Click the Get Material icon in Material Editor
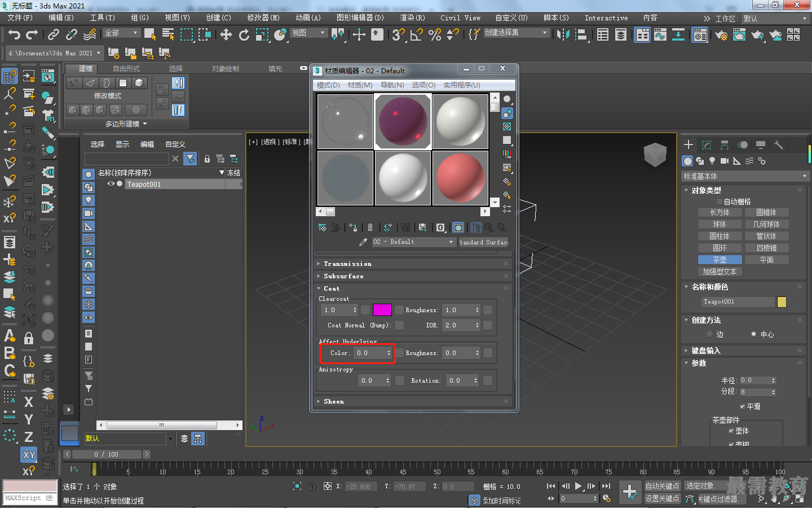Image resolution: width=812 pixels, height=508 pixels. [323, 227]
